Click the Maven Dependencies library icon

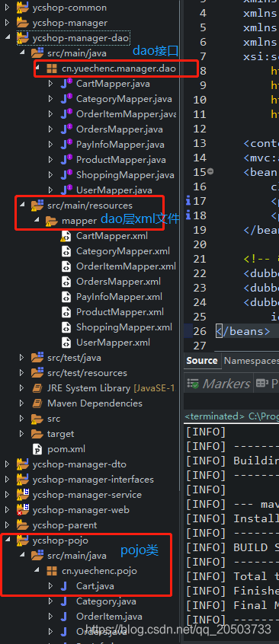coord(37,403)
